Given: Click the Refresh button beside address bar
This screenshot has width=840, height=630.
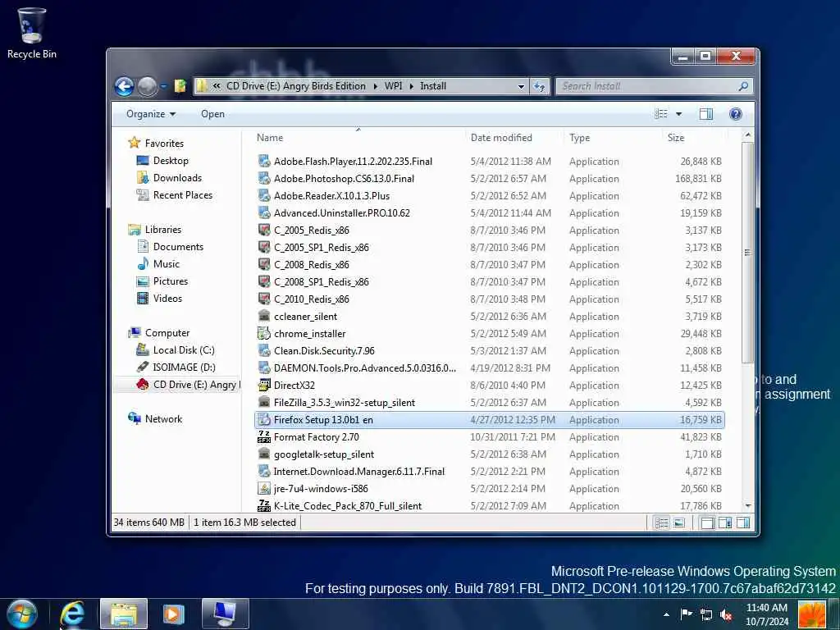Looking at the screenshot, I should coord(540,86).
